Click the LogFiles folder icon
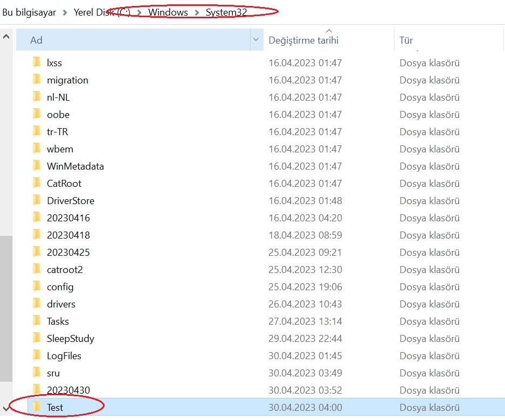This screenshot has width=505, height=420. click(x=37, y=355)
